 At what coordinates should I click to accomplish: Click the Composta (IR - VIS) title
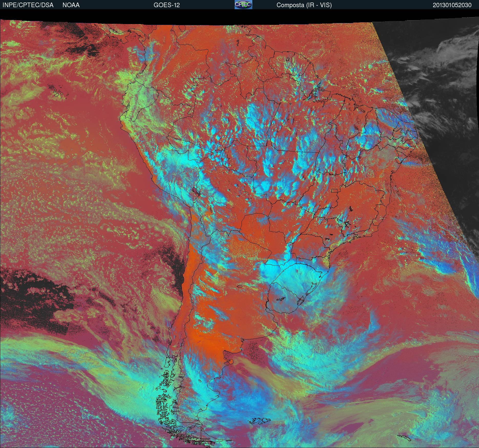tap(304, 5)
